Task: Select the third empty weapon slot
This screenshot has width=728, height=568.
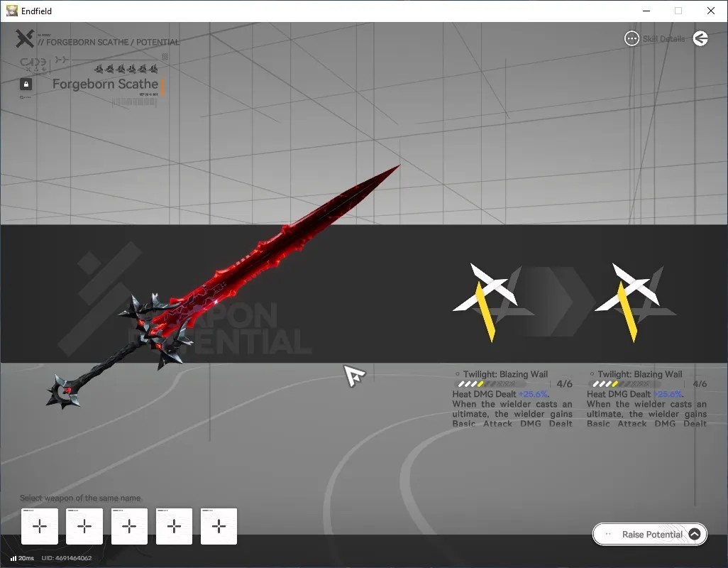Action: click(x=130, y=526)
